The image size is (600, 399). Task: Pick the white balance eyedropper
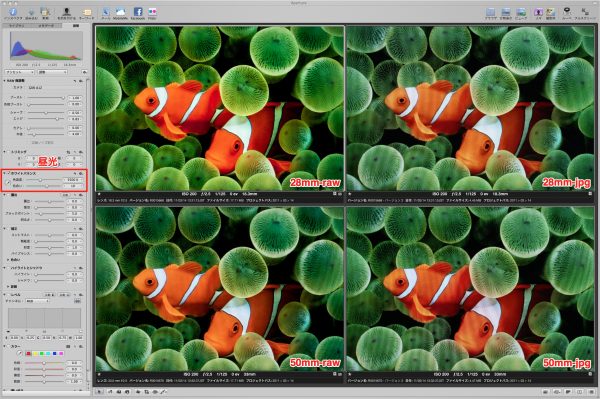[x=8, y=182]
